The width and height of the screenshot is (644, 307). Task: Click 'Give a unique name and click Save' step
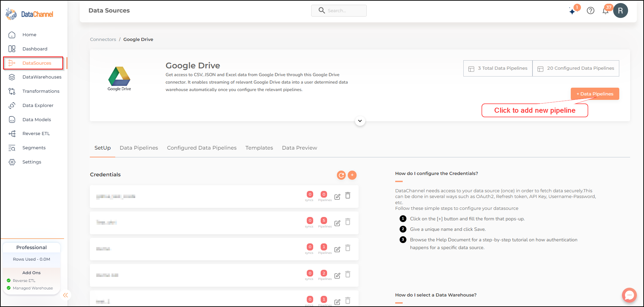pyautogui.click(x=448, y=229)
